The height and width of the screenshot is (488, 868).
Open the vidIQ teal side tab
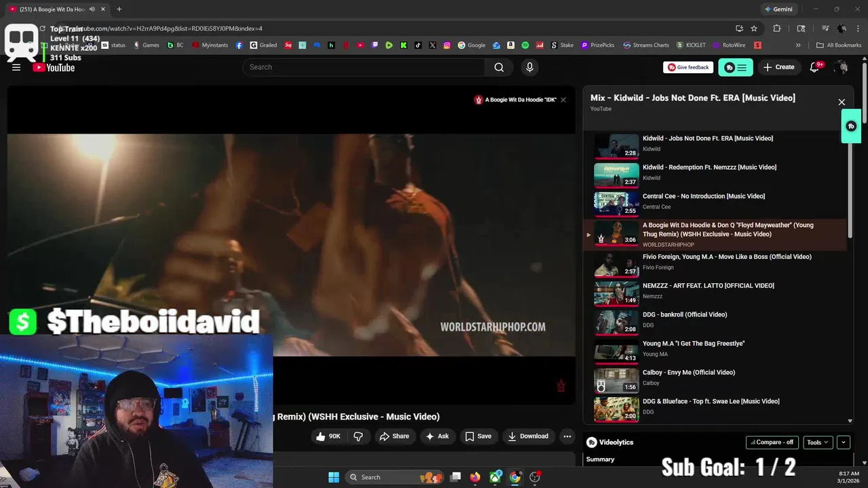(x=851, y=126)
